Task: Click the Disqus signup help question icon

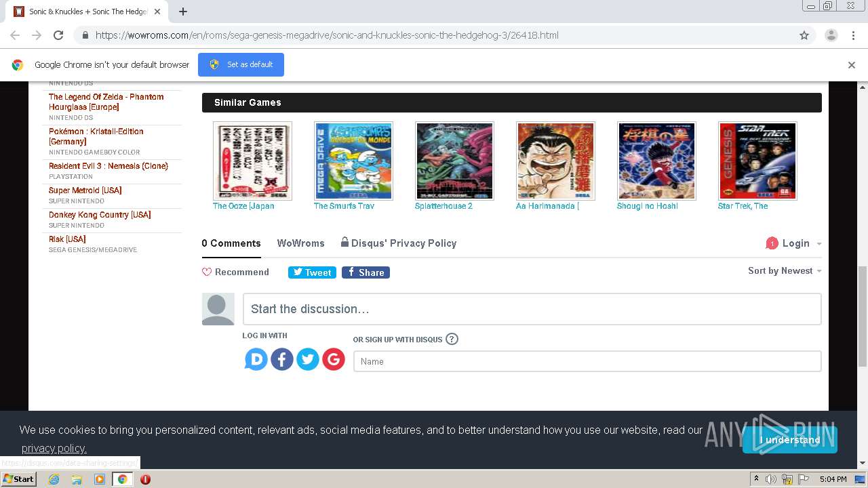Action: [452, 339]
